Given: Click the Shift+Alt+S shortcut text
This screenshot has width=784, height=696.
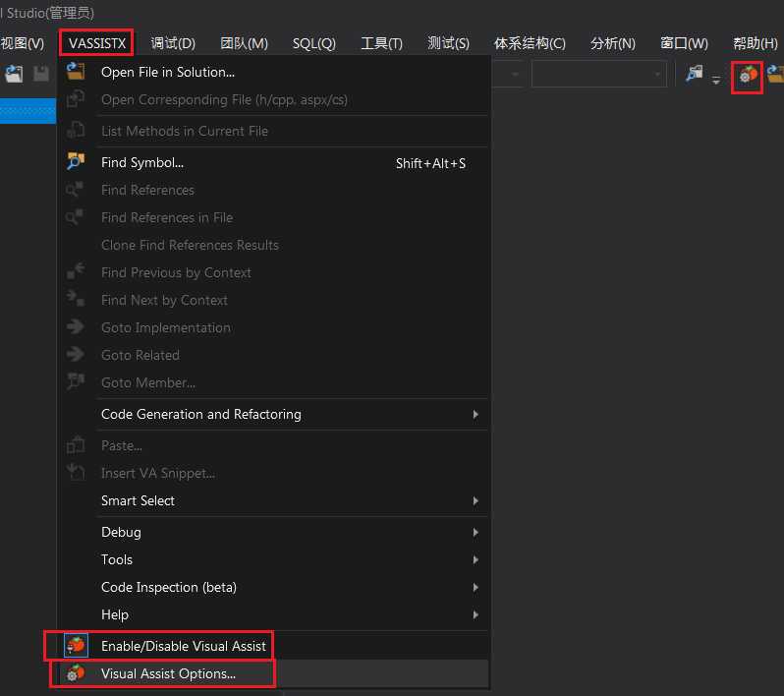Looking at the screenshot, I should [x=430, y=163].
